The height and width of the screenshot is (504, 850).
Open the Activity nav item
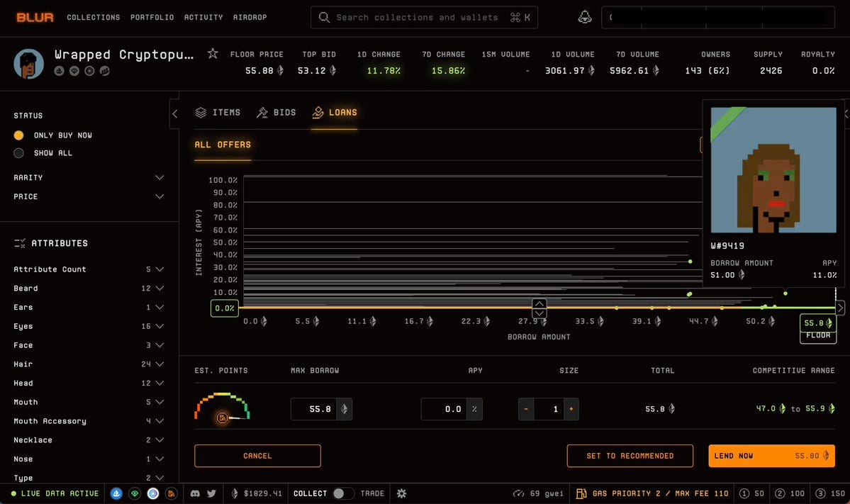[x=203, y=17]
